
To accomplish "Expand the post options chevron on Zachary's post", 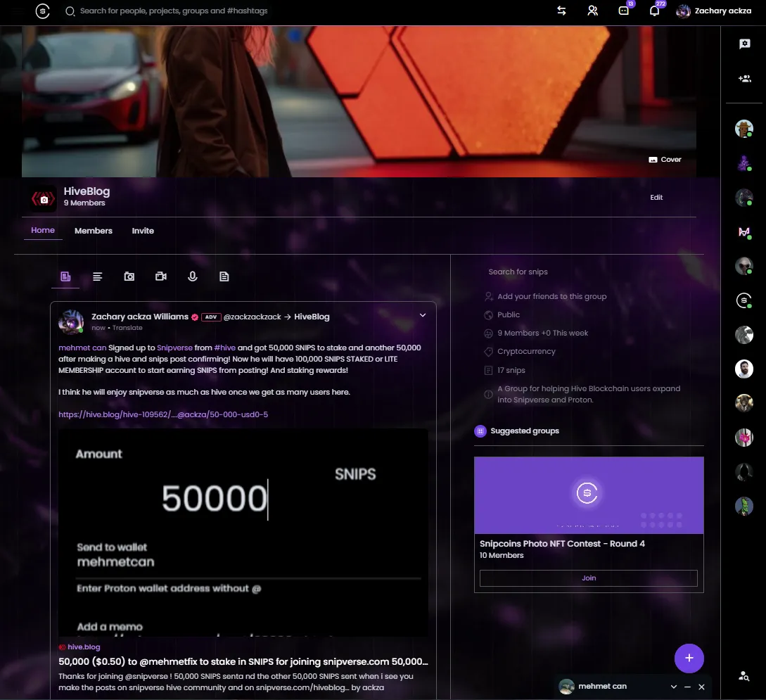I will tap(423, 316).
